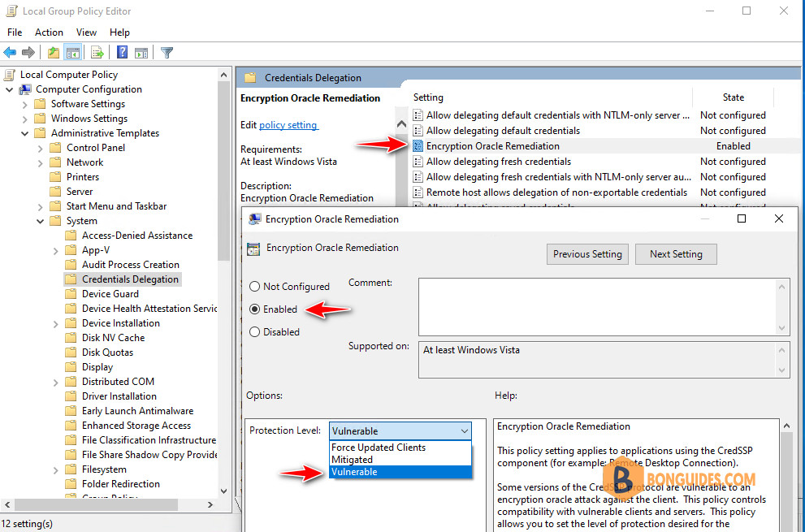Expand the Windows Settings node
This screenshot has height=532, width=805.
tap(24, 119)
